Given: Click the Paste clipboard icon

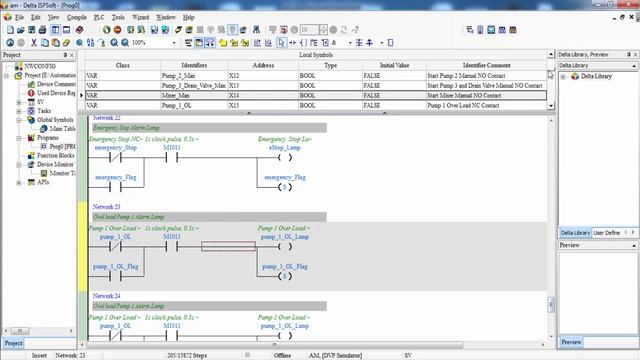Looking at the screenshot, I should click(56, 42).
